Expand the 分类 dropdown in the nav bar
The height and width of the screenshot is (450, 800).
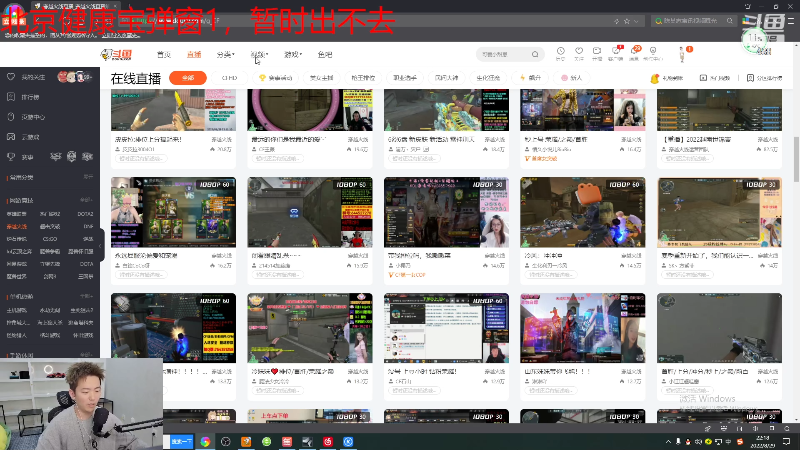225,55
